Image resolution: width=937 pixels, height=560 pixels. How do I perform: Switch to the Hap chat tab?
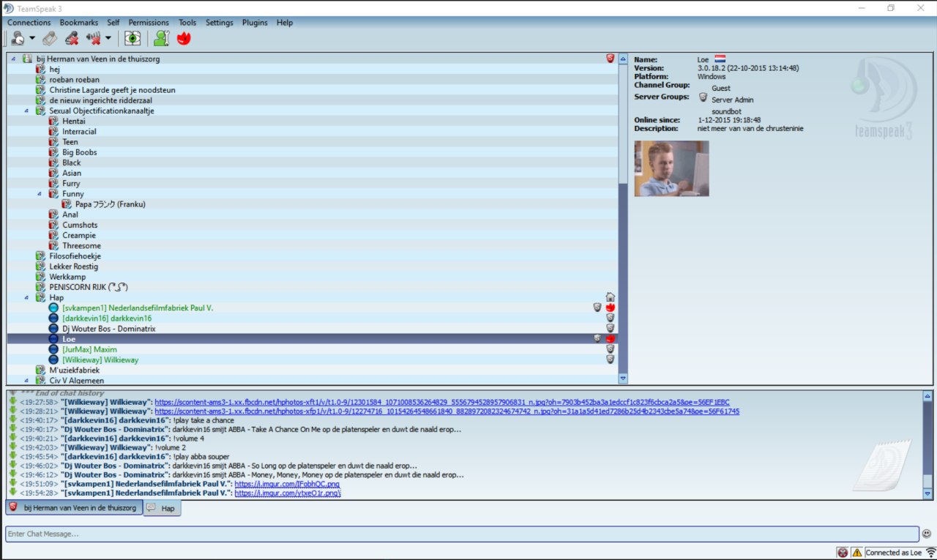[163, 508]
